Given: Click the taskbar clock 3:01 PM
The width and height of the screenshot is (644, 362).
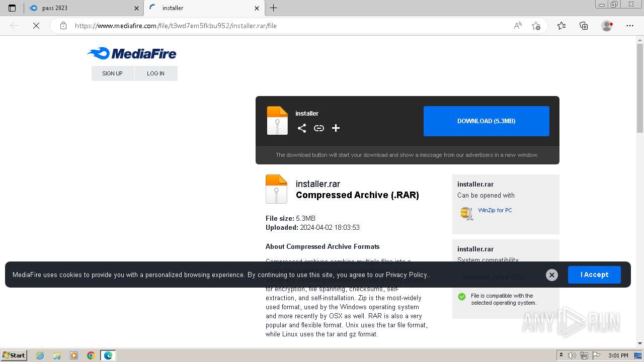Looking at the screenshot, I should (618, 355).
